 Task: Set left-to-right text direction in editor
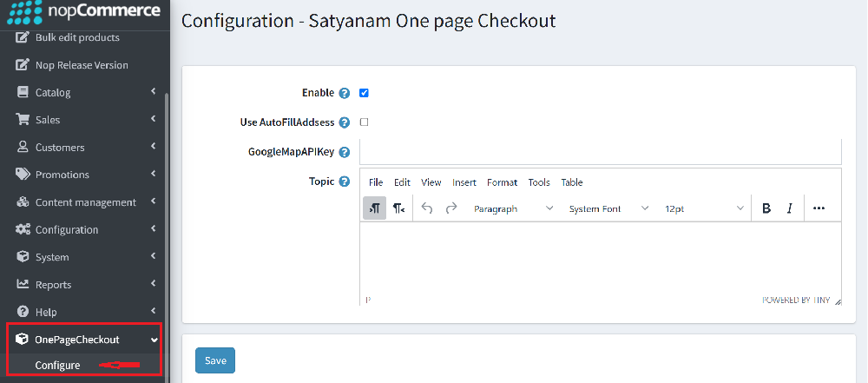375,208
